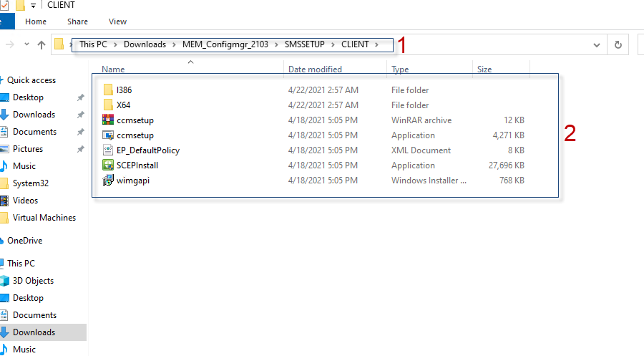Image resolution: width=644 pixels, height=356 pixels.
Task: Select Quick access in navigation pane
Action: (31, 80)
